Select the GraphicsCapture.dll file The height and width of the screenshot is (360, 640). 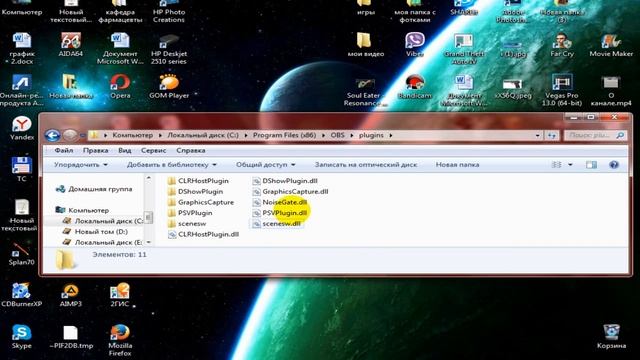(x=290, y=191)
